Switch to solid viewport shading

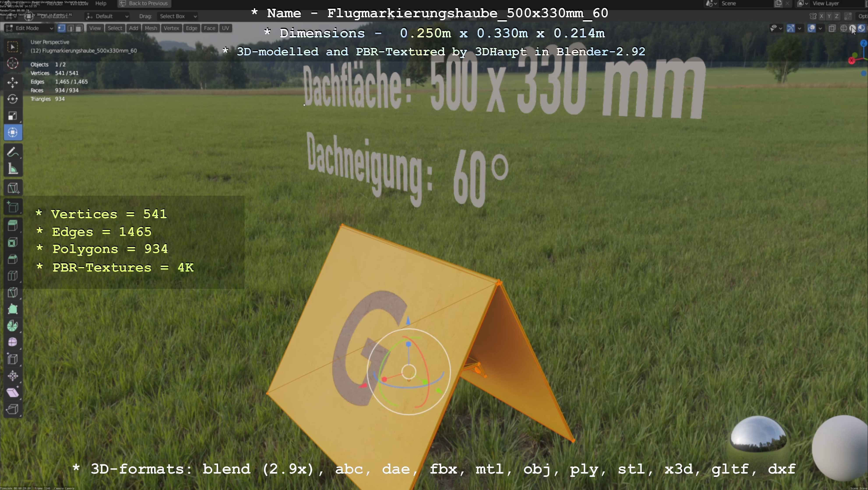coord(852,28)
